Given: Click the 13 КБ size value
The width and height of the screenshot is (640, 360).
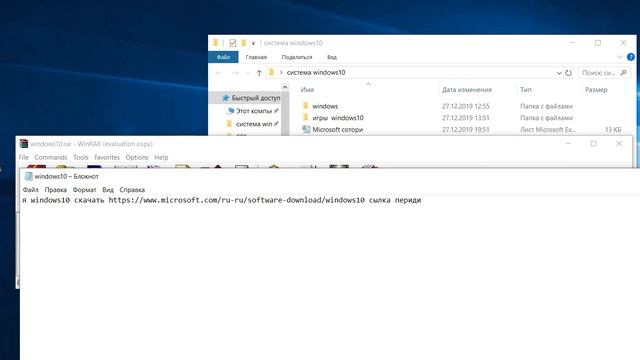Looking at the screenshot, I should (x=613, y=129).
